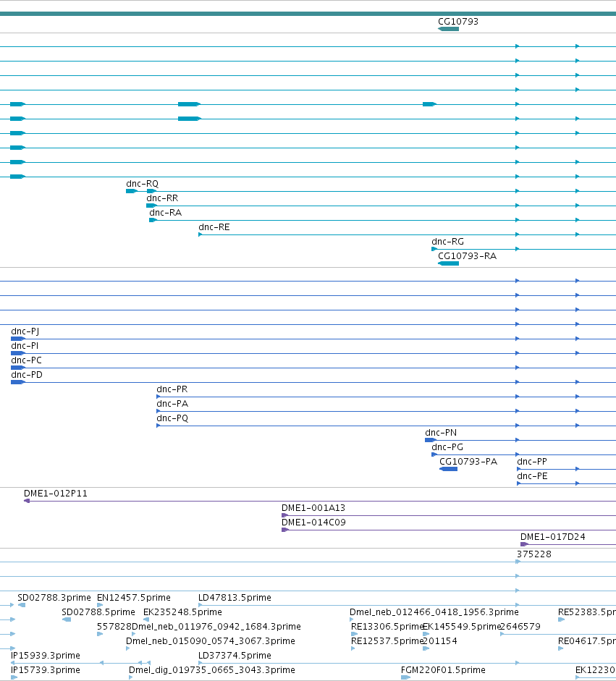Click the dnc-RQ first exon block
Image resolution: width=616 pixels, height=681 pixels.
tap(132, 191)
